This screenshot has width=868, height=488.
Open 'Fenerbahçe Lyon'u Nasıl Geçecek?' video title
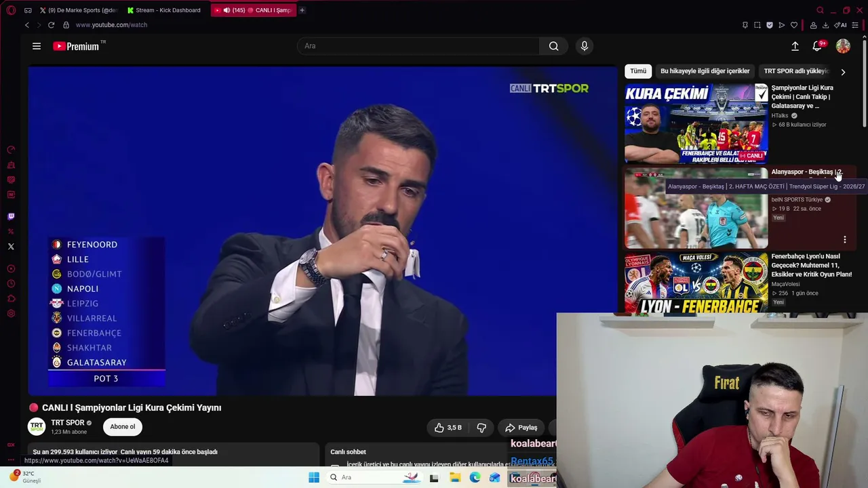point(812,266)
